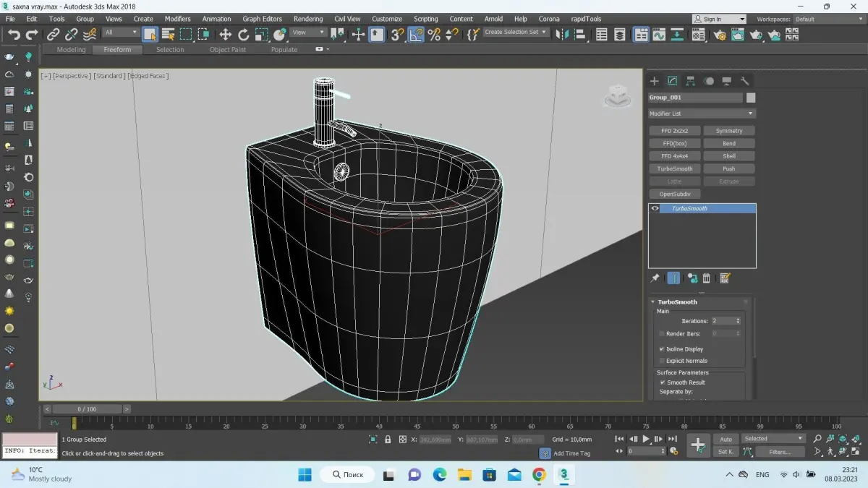868x488 pixels.
Task: Toggle the Angle Snap icon
Action: (x=416, y=34)
